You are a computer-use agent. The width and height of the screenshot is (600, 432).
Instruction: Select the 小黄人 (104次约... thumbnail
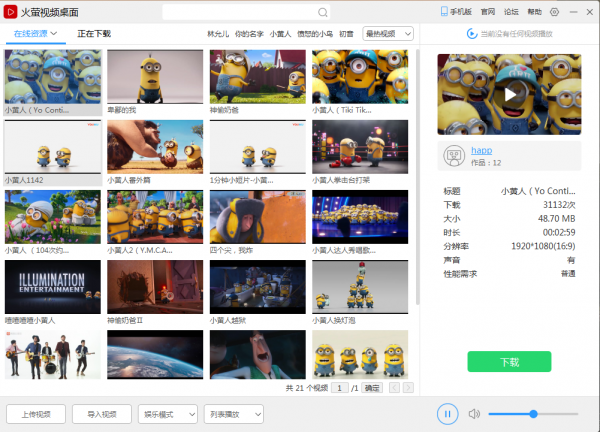(53, 217)
